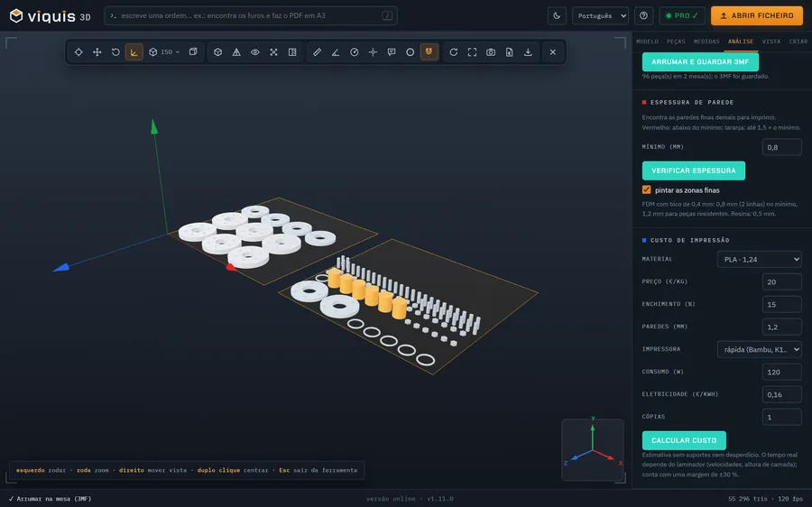Viewport: 812px width, 507px height.
Task: Toggle the magnet snap icon
Action: (x=429, y=51)
